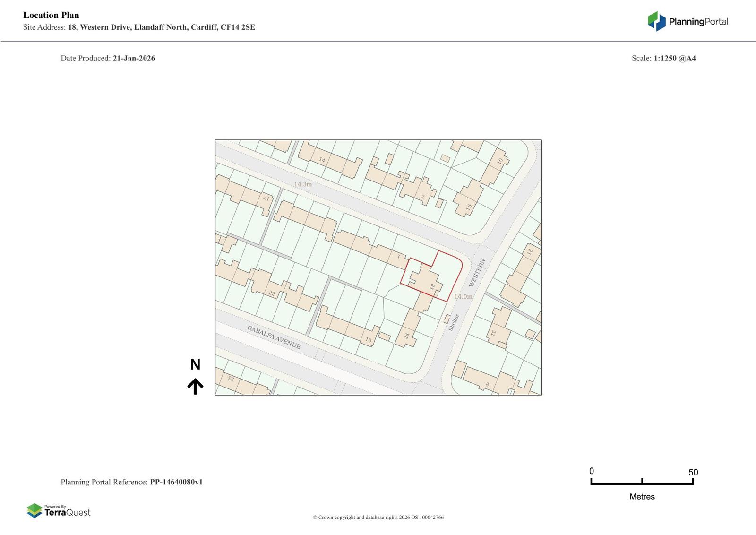The width and height of the screenshot is (756, 535).
Task: Click the letter N above the arrow
Action: tap(195, 364)
